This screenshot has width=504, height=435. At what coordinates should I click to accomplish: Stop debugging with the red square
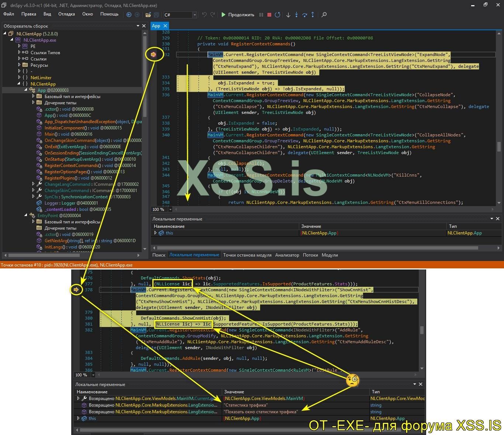[x=269, y=15]
